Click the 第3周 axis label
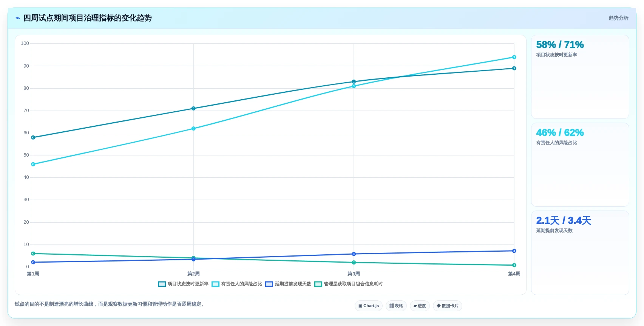Screen dimensions: 644x326 tap(354, 274)
